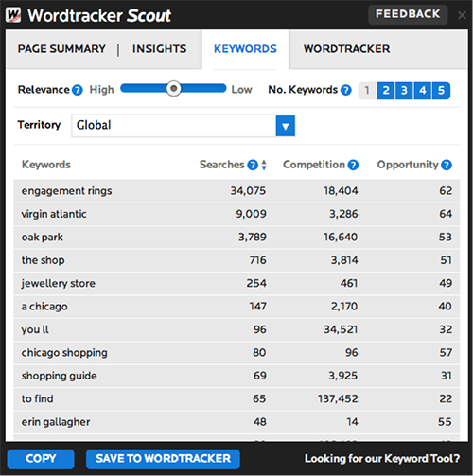The width and height of the screenshot is (473, 476).
Task: Open the Relevance help icon
Action: pos(78,90)
